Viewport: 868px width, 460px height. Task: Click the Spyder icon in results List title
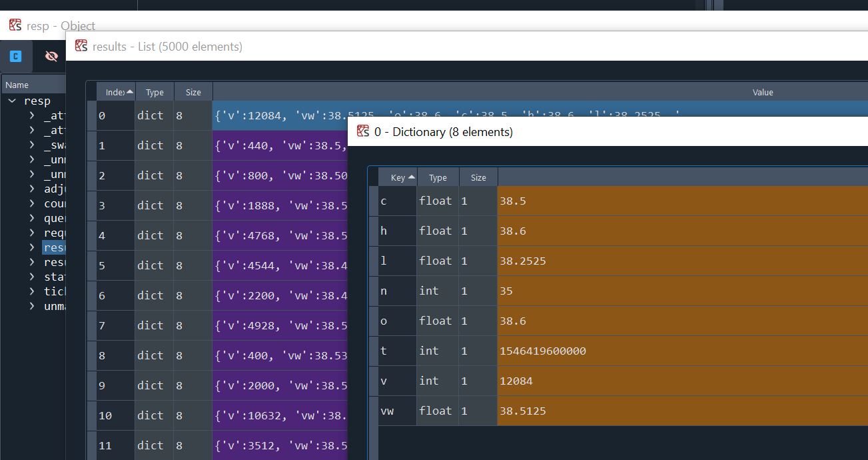pos(81,45)
